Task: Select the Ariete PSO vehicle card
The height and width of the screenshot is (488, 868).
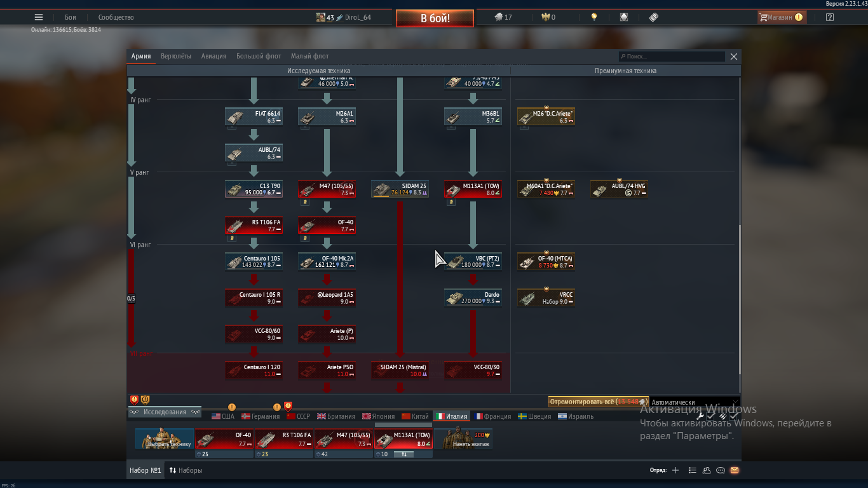Action: click(x=327, y=370)
